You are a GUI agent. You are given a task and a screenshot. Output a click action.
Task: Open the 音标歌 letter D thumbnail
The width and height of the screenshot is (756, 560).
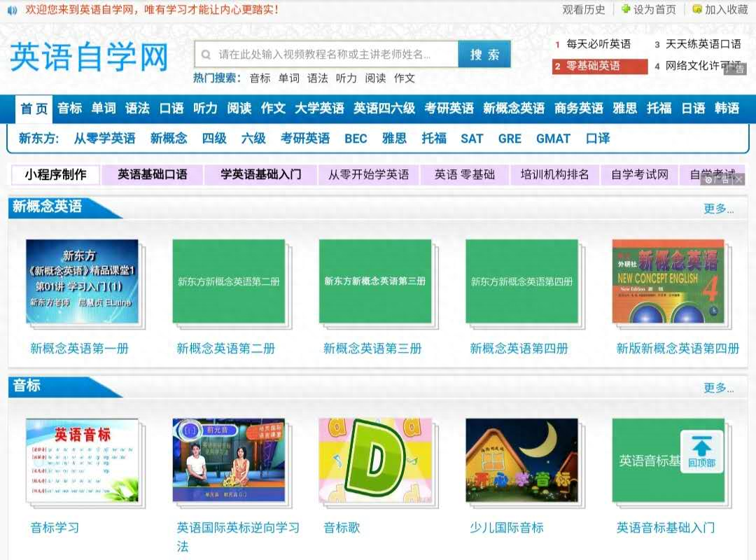[375, 460]
